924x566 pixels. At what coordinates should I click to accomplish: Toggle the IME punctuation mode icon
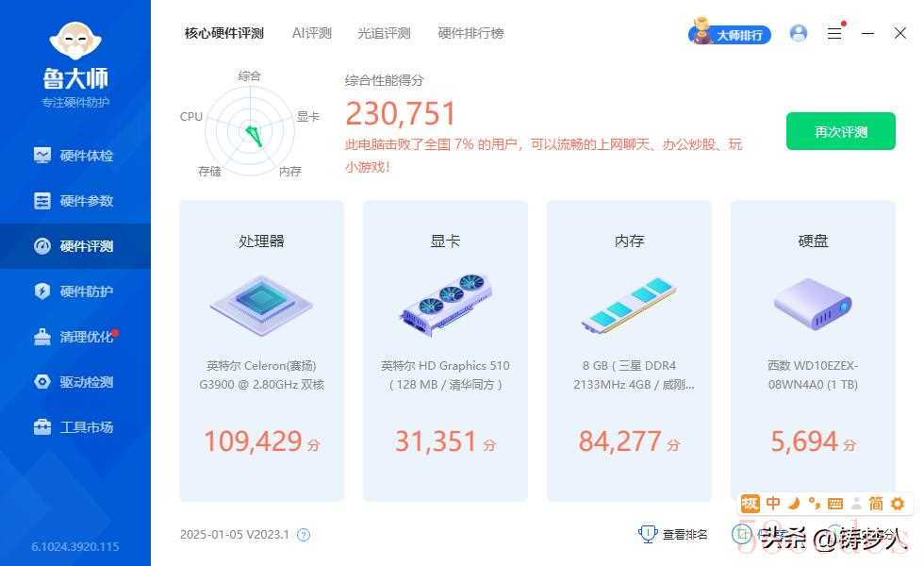[x=815, y=504]
